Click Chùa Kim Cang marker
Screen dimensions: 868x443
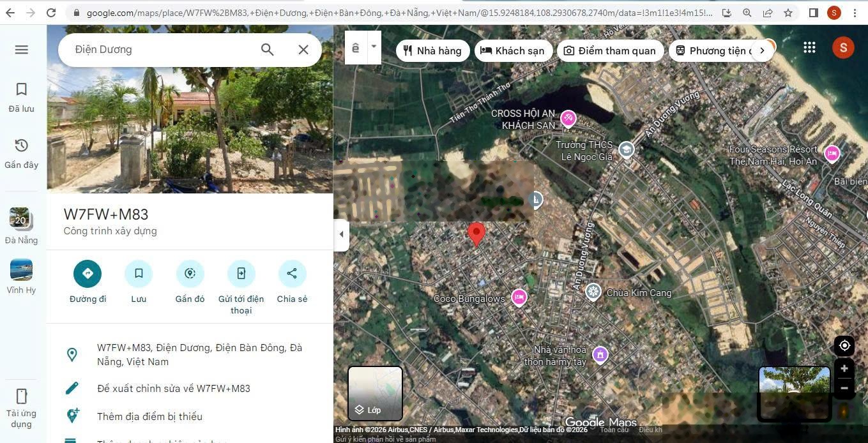(x=593, y=292)
